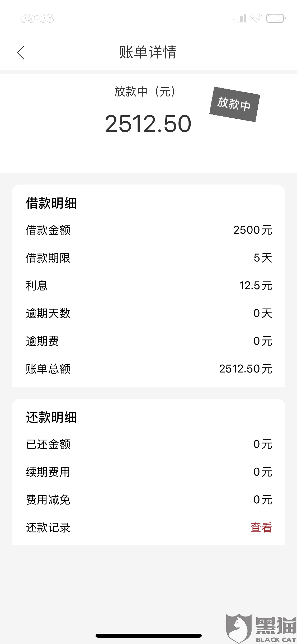Tap the cellular signal icon
Viewport: 297px width, 644px height.
click(239, 18)
